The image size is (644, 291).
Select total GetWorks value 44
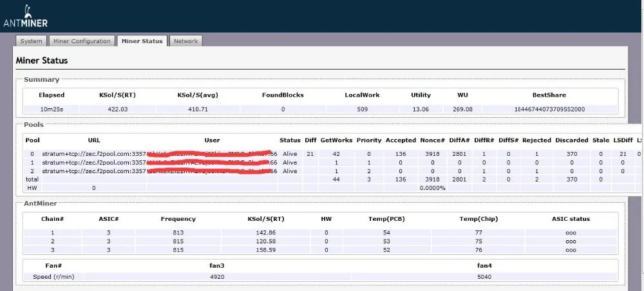(x=336, y=180)
